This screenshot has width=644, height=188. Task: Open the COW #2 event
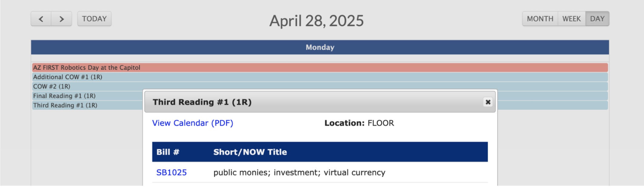tap(51, 86)
